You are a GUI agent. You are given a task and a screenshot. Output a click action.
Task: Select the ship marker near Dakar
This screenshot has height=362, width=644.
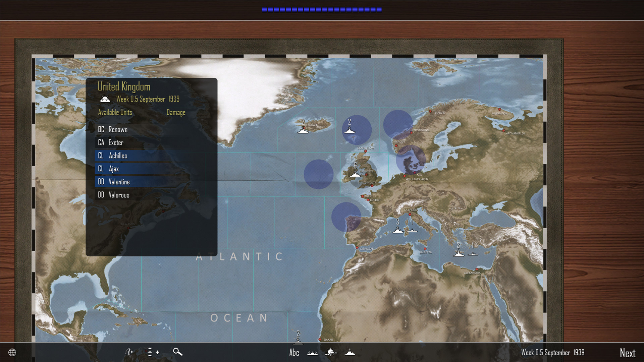(298, 341)
